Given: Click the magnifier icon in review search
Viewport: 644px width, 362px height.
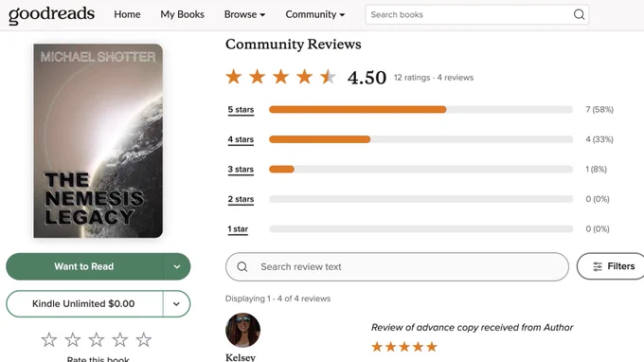Looking at the screenshot, I should coord(242,266).
